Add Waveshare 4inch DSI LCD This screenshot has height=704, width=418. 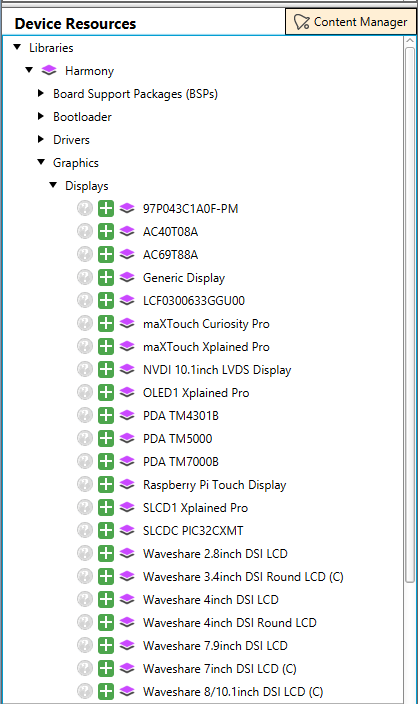click(106, 599)
